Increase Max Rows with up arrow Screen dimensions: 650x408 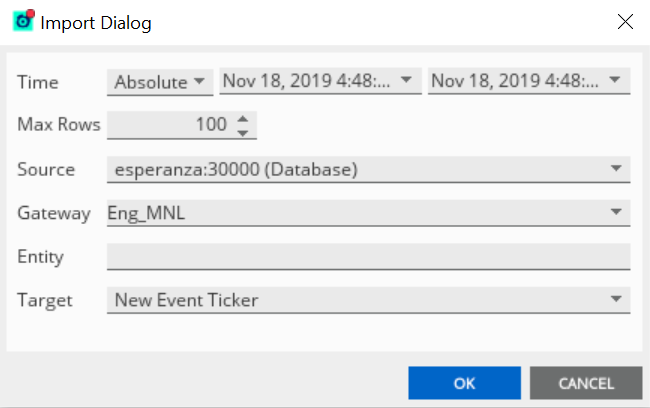pyautogui.click(x=242, y=118)
